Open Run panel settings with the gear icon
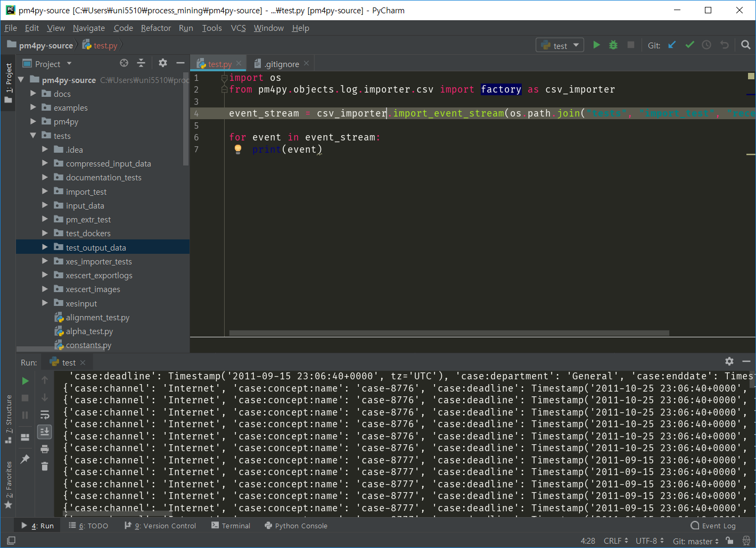This screenshot has width=756, height=548. (x=729, y=362)
